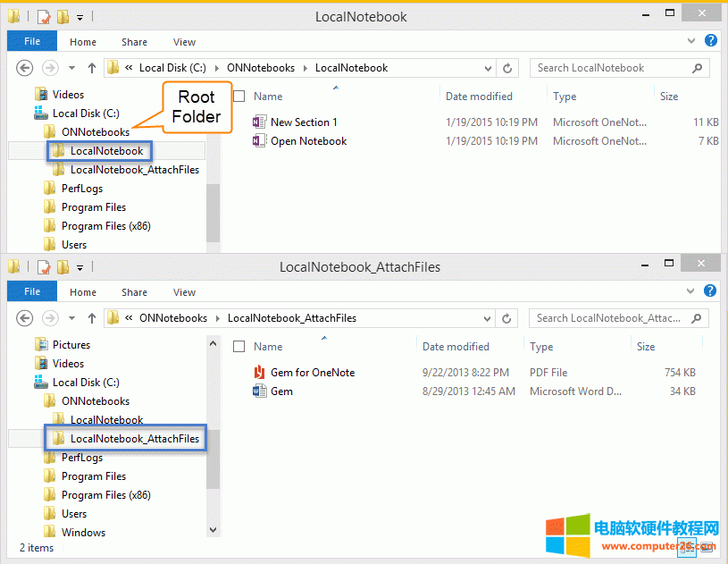Click the Help icon in the top window
Image resolution: width=728 pixels, height=564 pixels.
tap(711, 41)
